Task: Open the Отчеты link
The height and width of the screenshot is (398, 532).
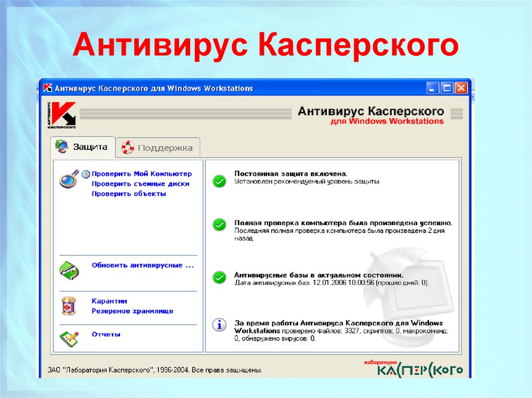Action: 106,334
